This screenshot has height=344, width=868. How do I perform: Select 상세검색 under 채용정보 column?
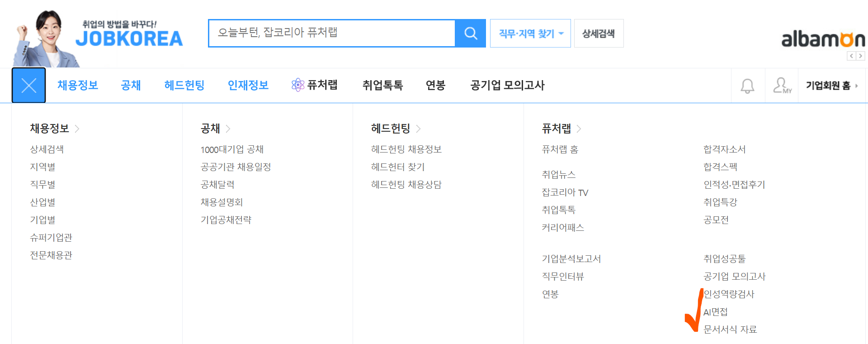tap(47, 149)
